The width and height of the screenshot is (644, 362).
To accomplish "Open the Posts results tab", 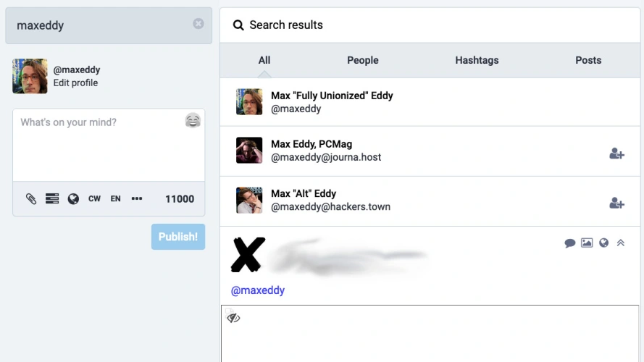I will coord(588,60).
